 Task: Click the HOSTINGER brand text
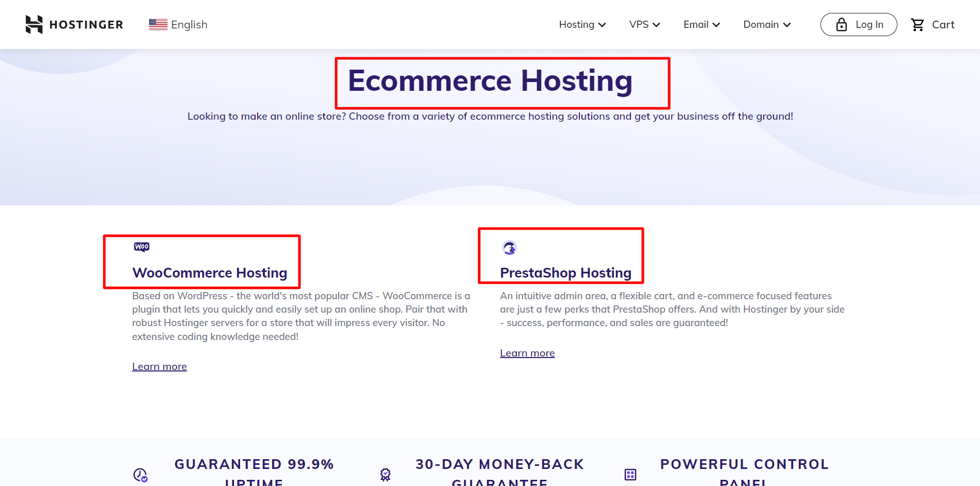pos(86,25)
